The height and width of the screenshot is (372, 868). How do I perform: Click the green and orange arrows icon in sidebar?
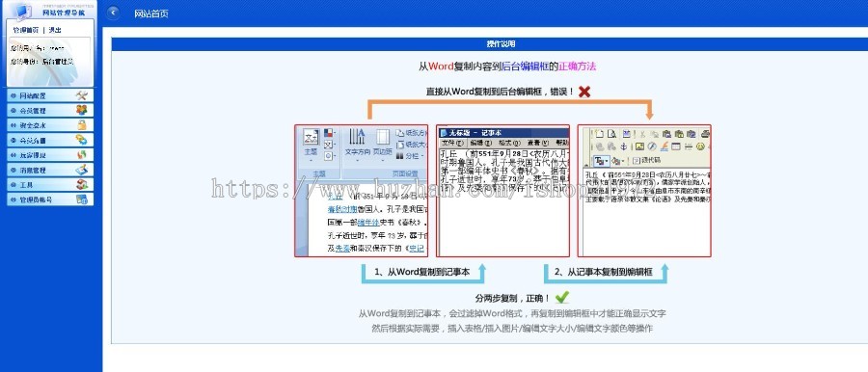pos(81,155)
